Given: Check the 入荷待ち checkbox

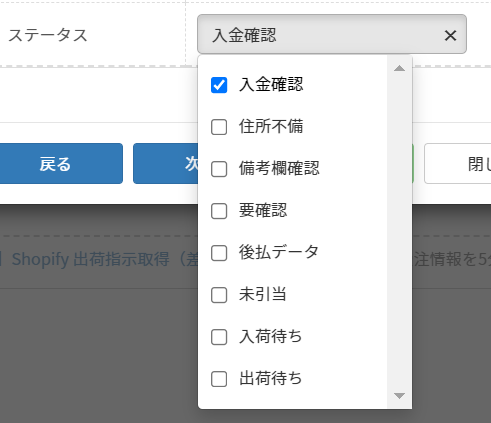Looking at the screenshot, I should pyautogui.click(x=219, y=337).
